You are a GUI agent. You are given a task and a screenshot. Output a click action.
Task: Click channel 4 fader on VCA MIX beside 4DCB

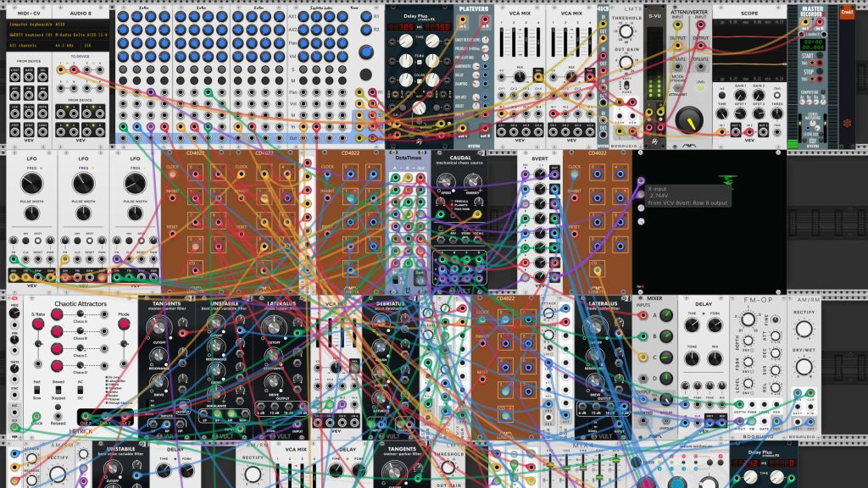(589, 42)
